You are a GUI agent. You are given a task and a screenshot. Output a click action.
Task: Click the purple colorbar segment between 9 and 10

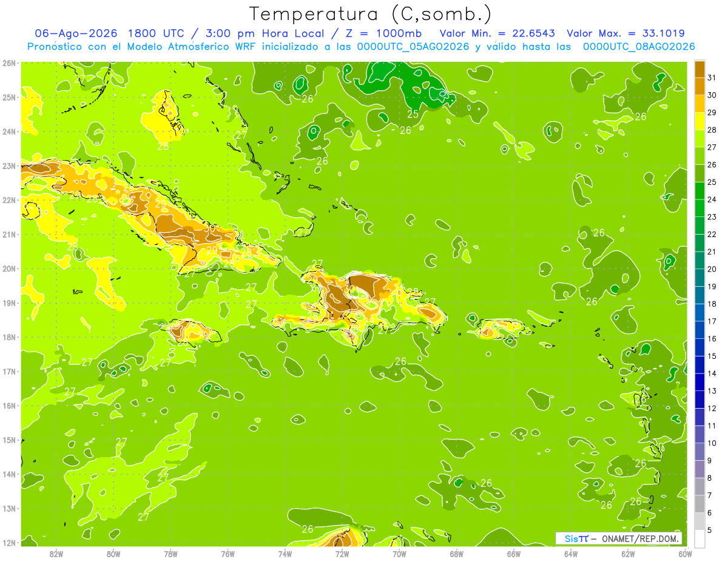(699, 452)
